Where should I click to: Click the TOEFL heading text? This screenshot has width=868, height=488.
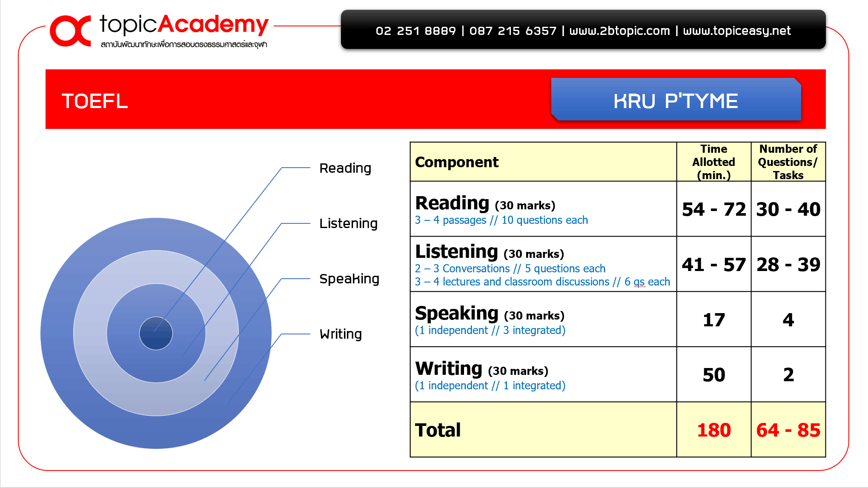coord(95,101)
